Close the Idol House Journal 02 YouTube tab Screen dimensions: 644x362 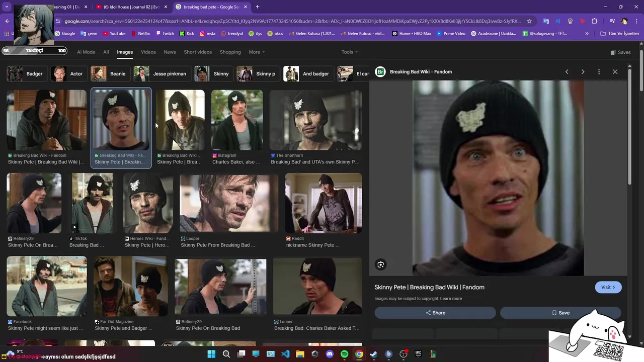click(x=166, y=7)
